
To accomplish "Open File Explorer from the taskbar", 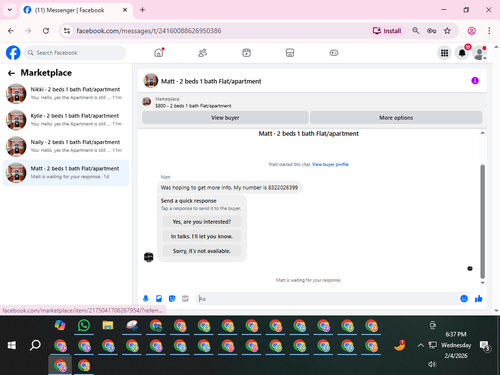I will [x=108, y=325].
